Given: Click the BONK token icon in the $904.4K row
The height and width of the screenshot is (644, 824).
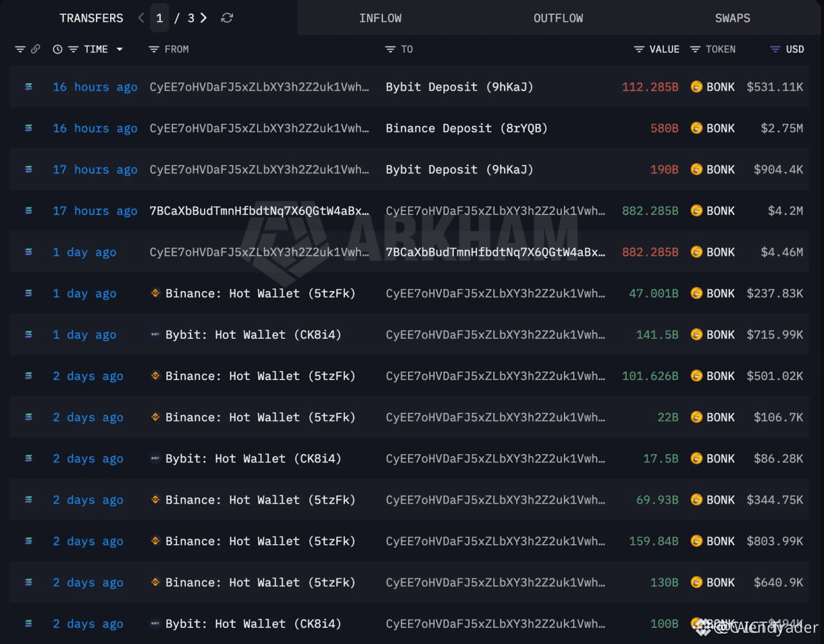Looking at the screenshot, I should [x=696, y=169].
